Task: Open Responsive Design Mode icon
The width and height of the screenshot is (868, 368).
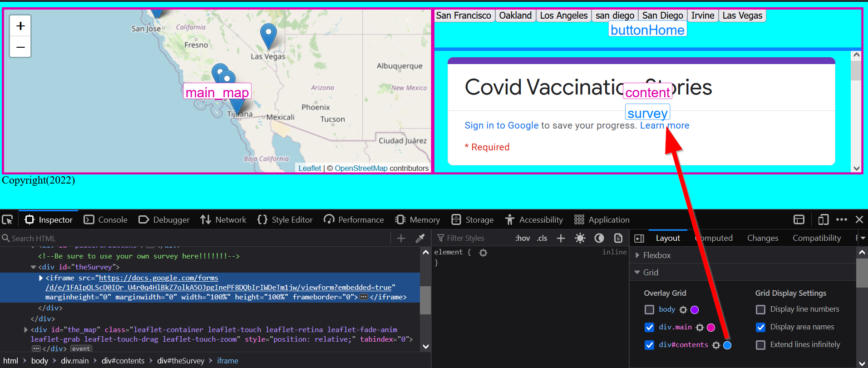Action: tap(823, 220)
